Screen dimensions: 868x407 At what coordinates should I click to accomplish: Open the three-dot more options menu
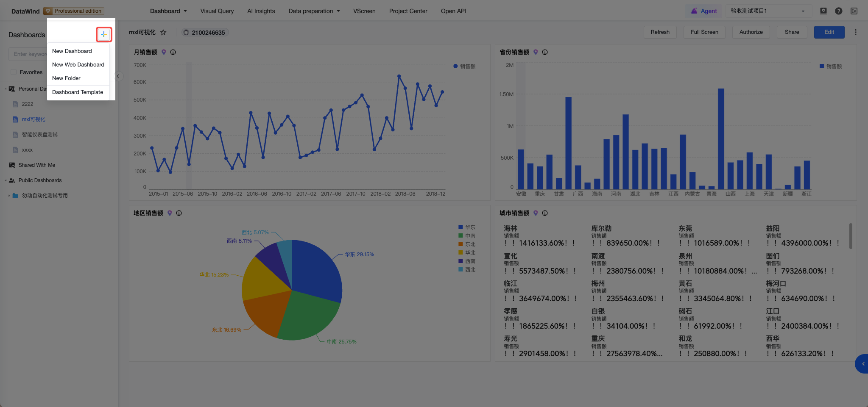click(855, 32)
